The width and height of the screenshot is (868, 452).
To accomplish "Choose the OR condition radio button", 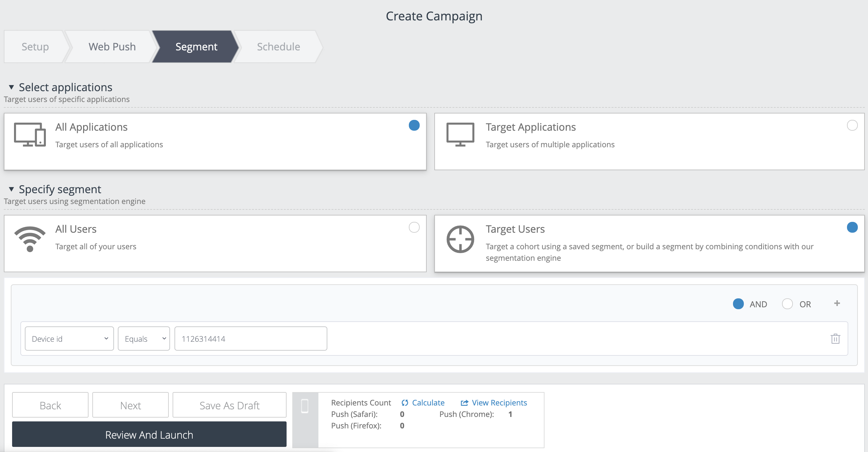I will tap(787, 304).
